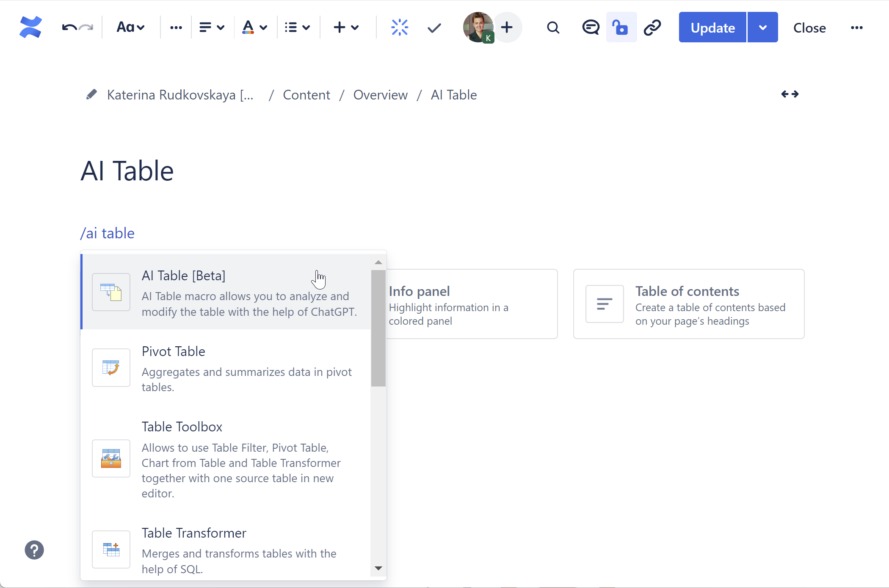
Task: Toggle page restrictions lock
Action: [621, 28]
